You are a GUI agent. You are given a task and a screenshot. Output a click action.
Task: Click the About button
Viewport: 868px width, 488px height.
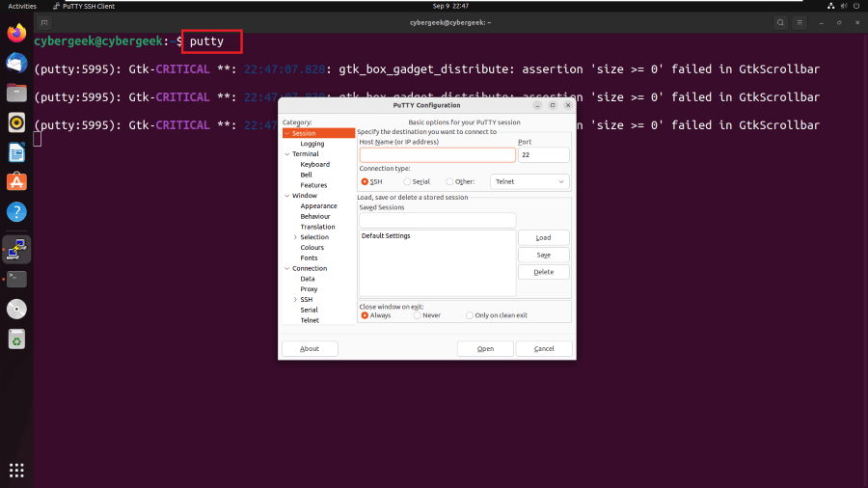click(310, 348)
